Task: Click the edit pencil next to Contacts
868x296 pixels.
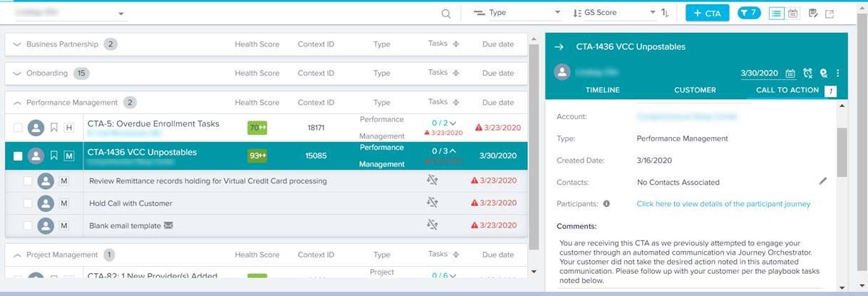Action: point(823,182)
